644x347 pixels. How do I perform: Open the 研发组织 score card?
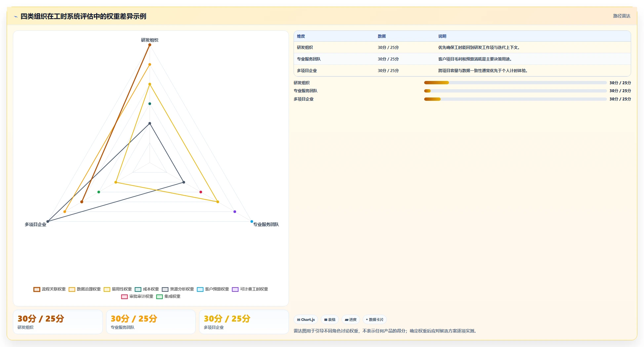[x=58, y=322]
